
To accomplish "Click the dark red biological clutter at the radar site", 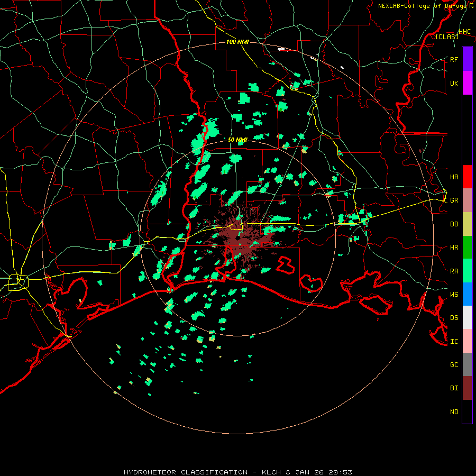I will pos(240,239).
